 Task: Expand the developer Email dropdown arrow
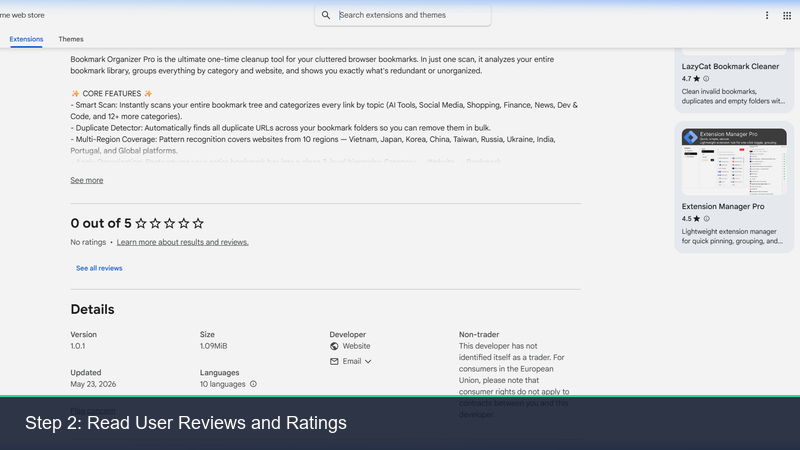368,361
